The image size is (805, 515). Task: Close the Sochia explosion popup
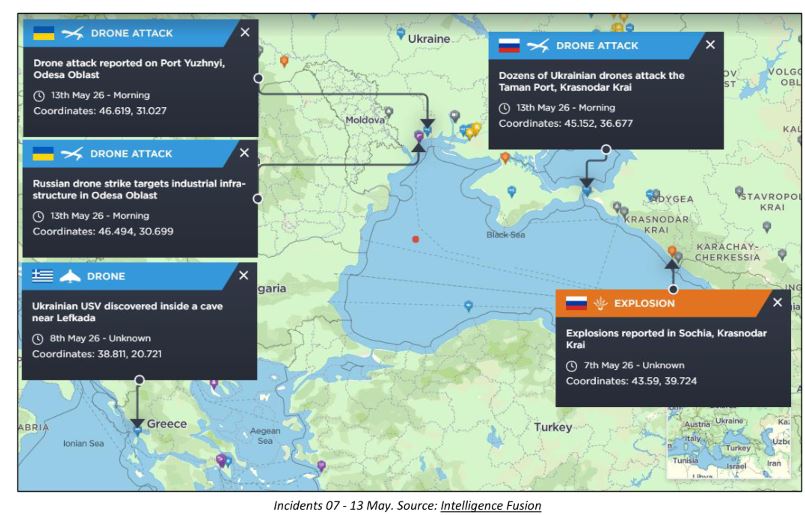[777, 302]
